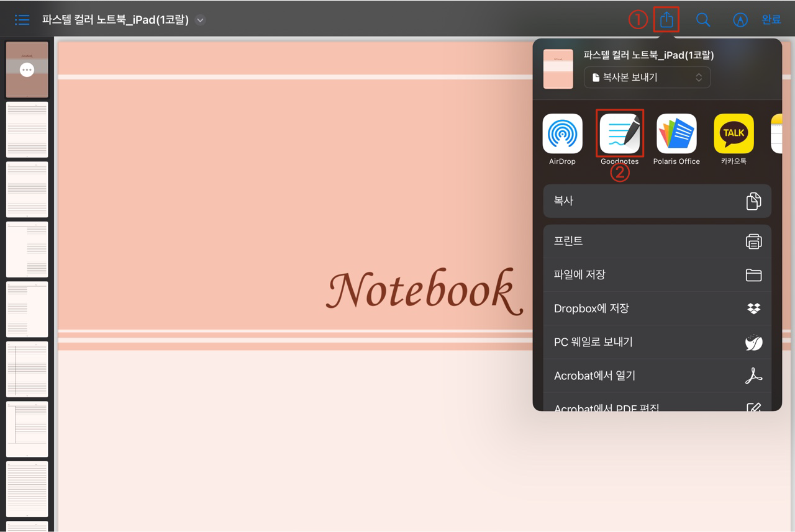Select the second page thumbnail
Viewport: 795px width, 532px height.
tap(27, 130)
